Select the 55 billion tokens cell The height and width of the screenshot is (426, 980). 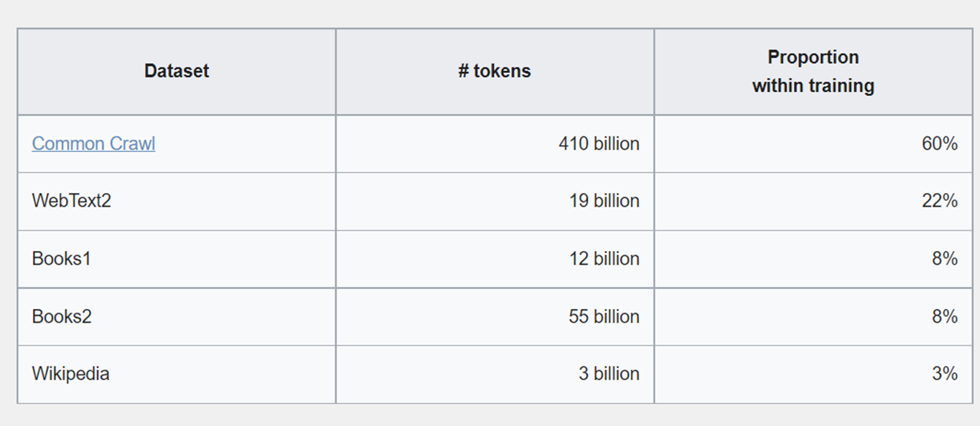tap(495, 316)
